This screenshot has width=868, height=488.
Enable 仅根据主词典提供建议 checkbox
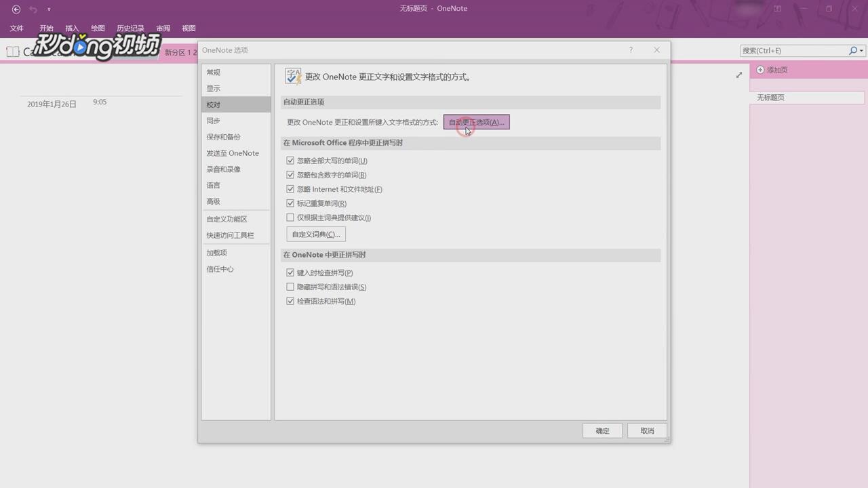(290, 218)
